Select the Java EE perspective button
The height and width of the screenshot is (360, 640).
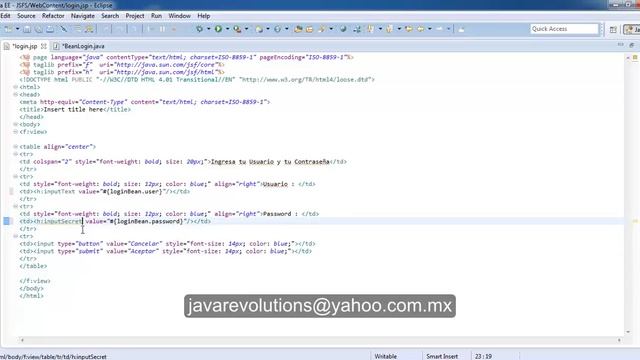click(x=632, y=29)
